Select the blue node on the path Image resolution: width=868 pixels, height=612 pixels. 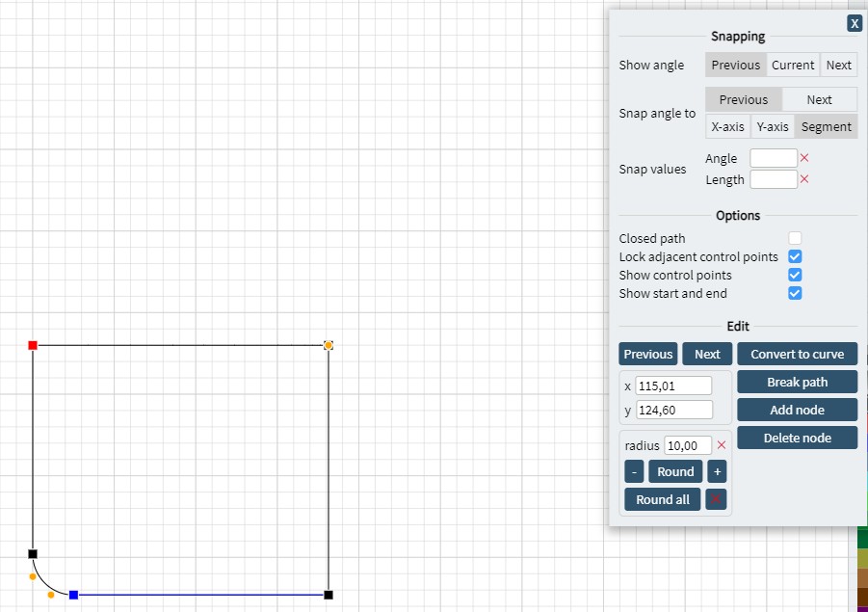click(73, 595)
